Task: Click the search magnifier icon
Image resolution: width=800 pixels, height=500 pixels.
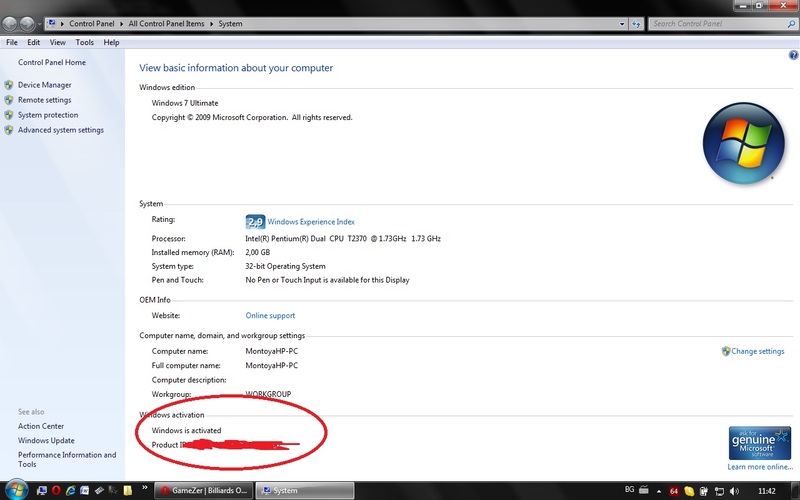Action: coord(791,23)
